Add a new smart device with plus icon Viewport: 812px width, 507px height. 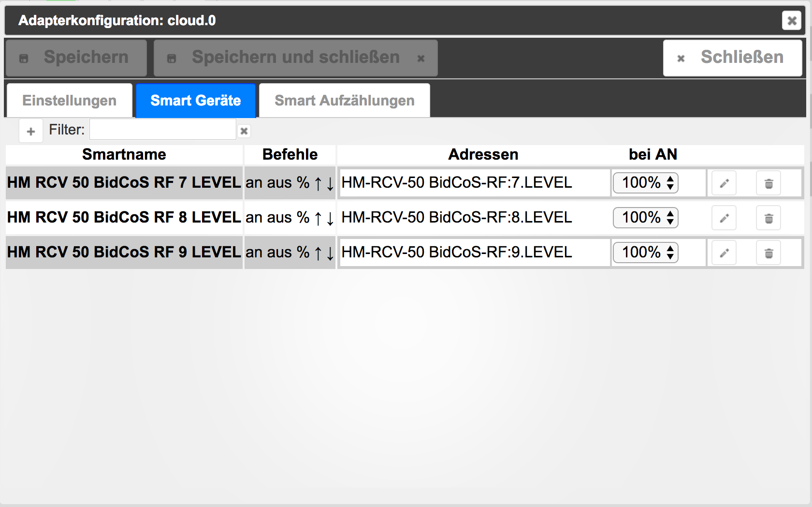(31, 131)
